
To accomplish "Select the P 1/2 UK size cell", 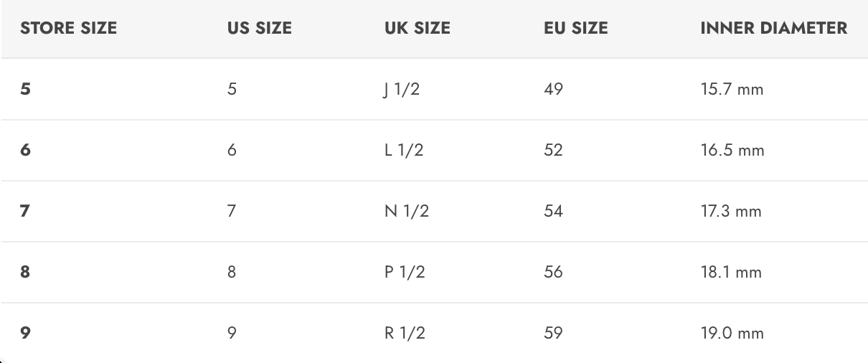I will pos(405,273).
